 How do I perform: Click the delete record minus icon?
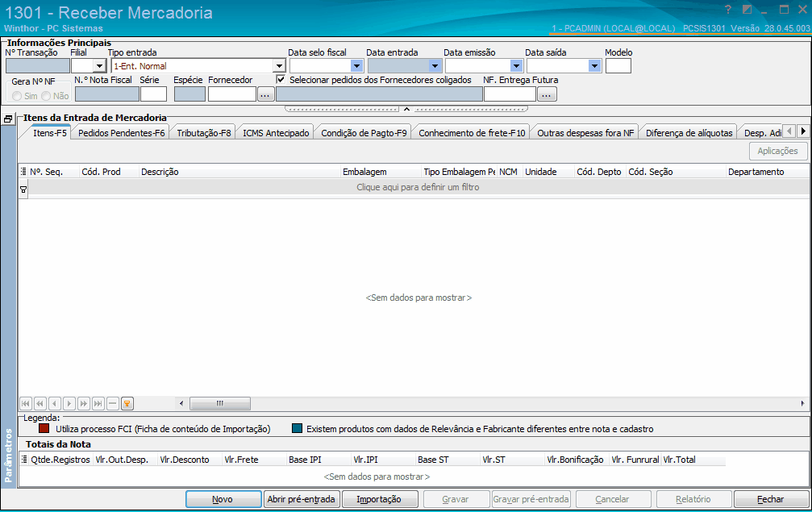coord(112,403)
